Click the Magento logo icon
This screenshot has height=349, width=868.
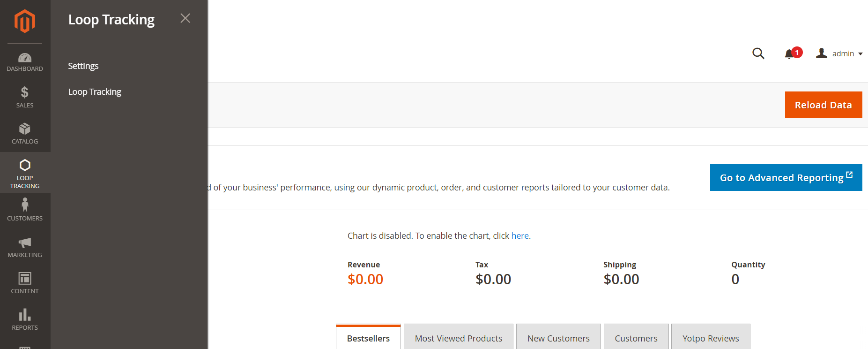pos(25,21)
